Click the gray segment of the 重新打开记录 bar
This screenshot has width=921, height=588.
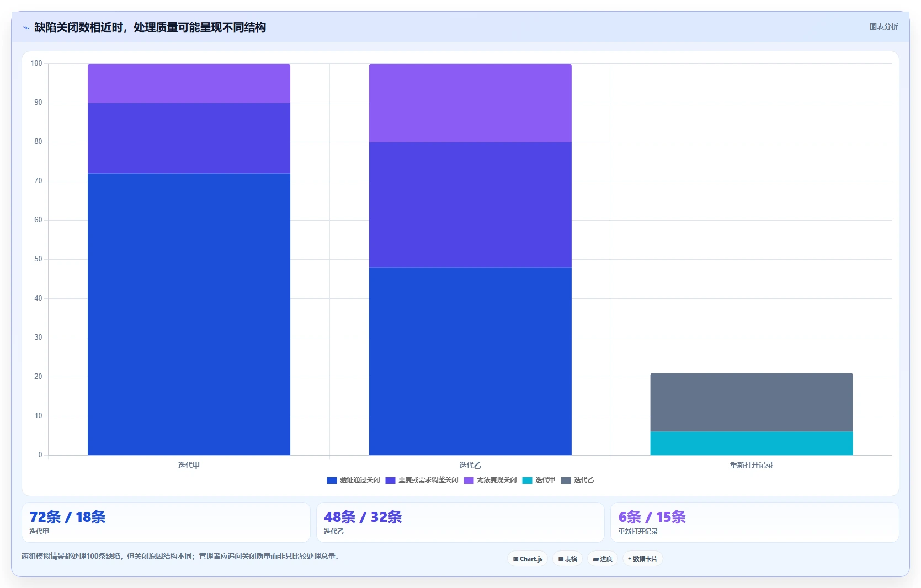pyautogui.click(x=752, y=402)
